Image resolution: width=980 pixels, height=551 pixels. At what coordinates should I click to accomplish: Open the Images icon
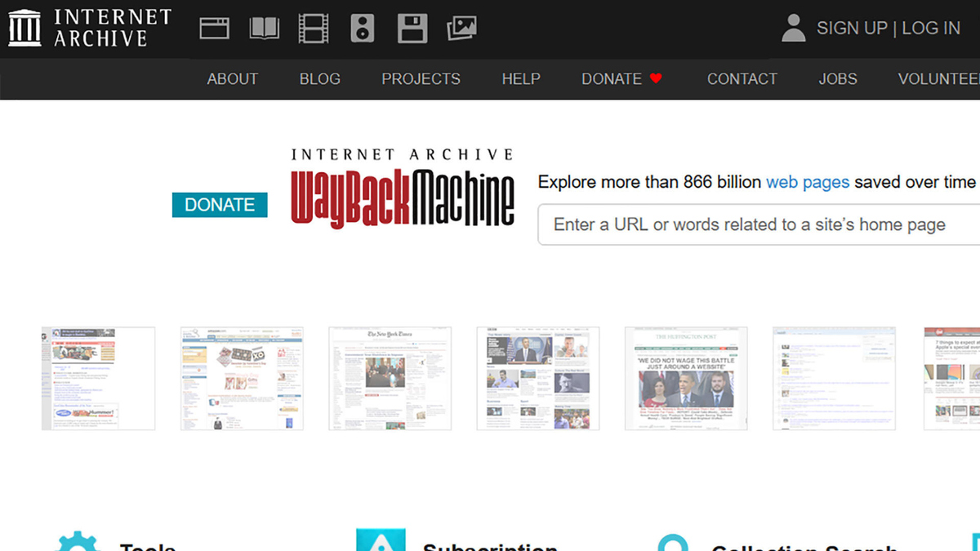461,29
